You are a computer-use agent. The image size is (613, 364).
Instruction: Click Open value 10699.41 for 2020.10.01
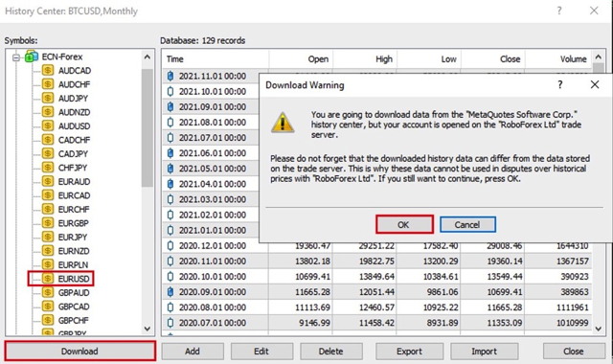coord(313,277)
